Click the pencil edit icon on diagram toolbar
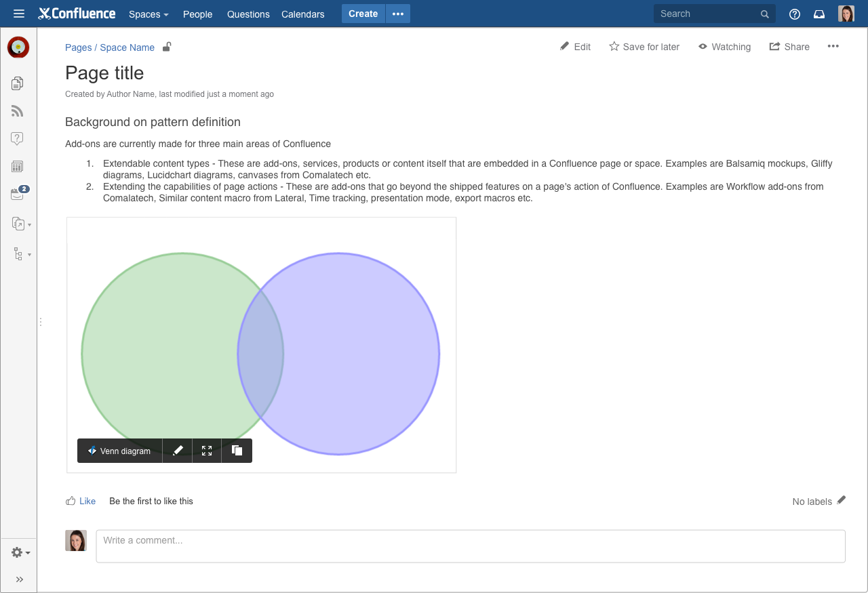Viewport: 868px width, 593px height. click(178, 451)
